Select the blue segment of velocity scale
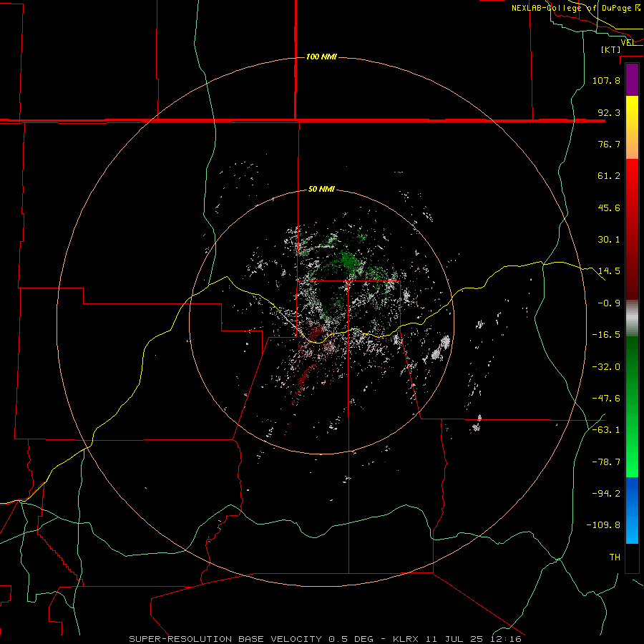Viewport: 644px width, 644px height. [632, 510]
